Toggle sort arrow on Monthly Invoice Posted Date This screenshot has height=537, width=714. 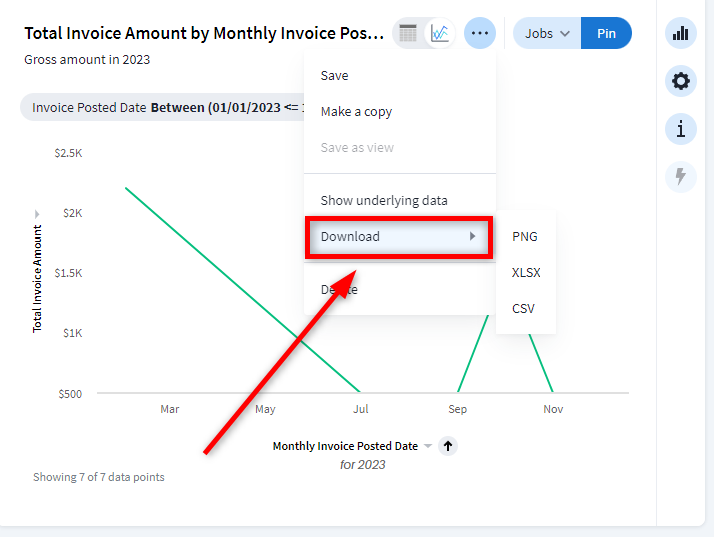tap(448, 446)
